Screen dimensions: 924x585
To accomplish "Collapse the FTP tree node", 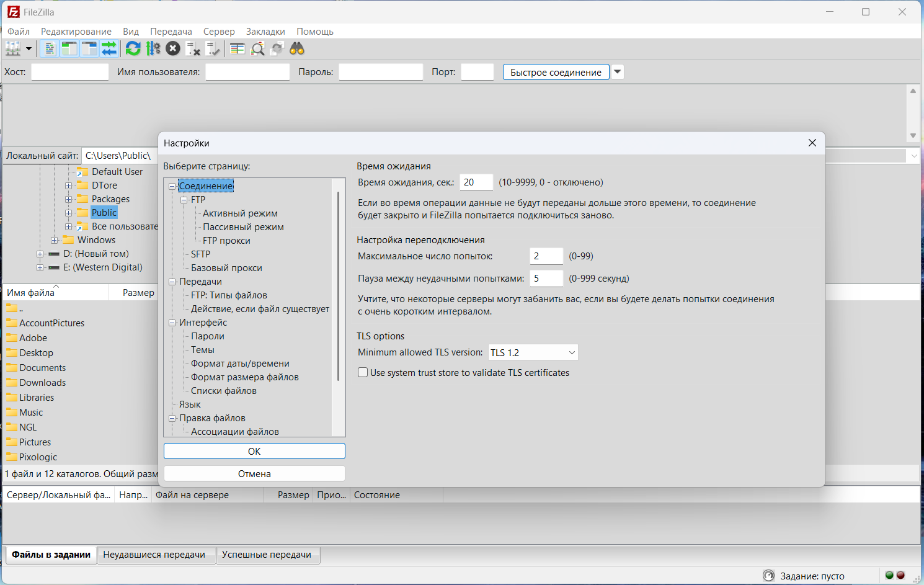I will [x=184, y=200].
